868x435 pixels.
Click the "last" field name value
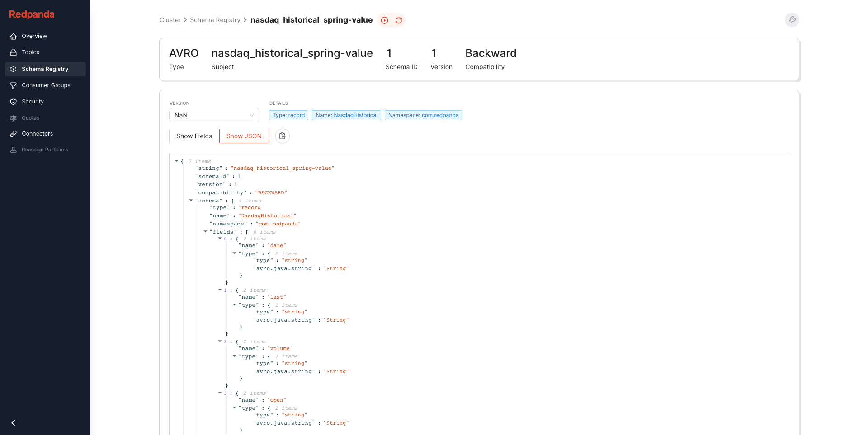coord(277,297)
